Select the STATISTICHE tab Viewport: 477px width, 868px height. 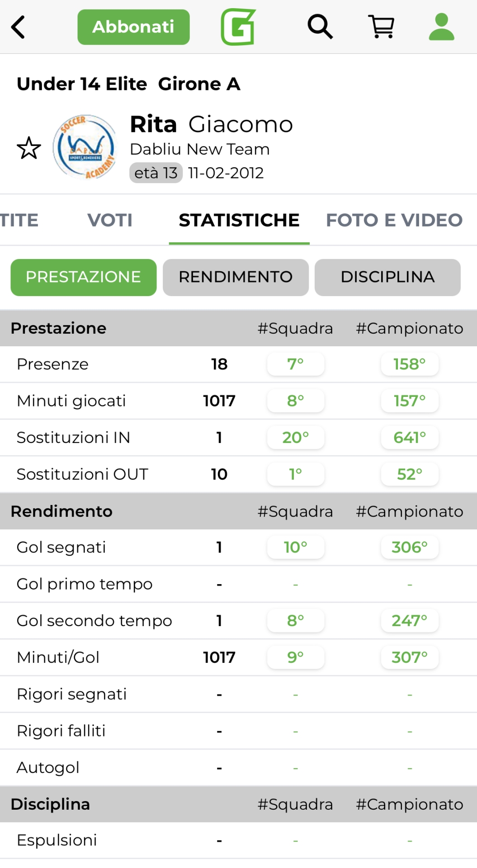coord(239,220)
